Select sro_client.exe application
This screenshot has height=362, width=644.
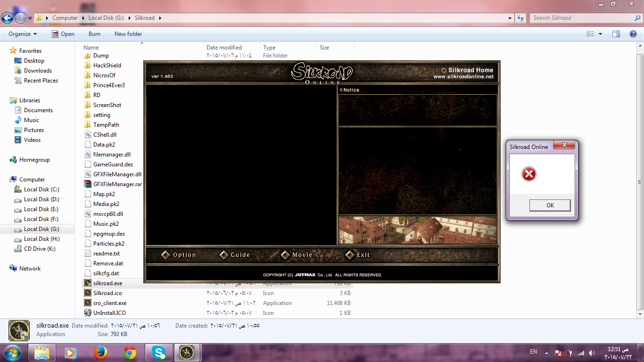point(110,303)
